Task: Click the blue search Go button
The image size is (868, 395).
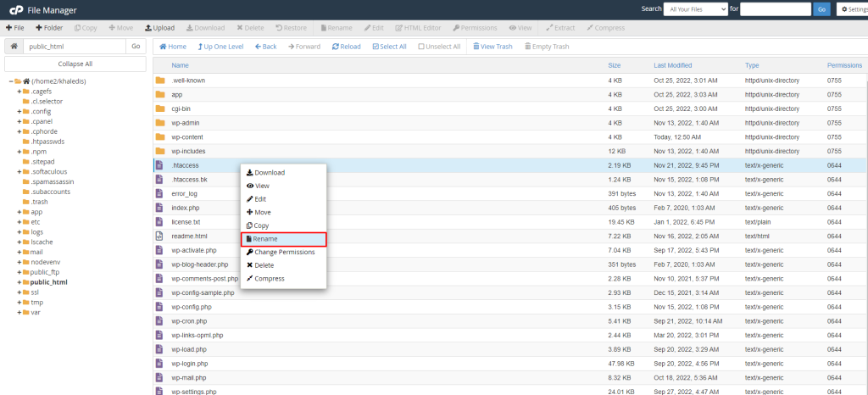Action: coord(821,9)
